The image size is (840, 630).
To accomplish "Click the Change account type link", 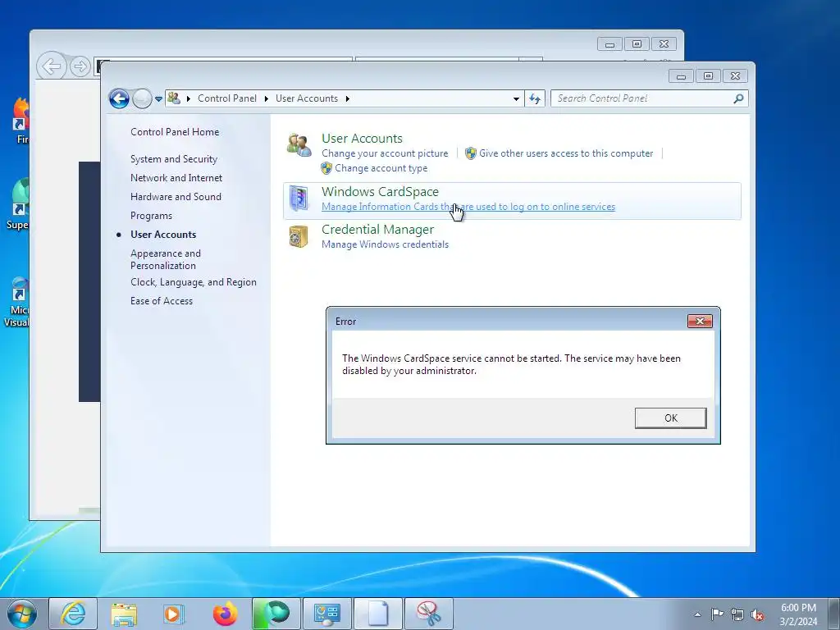I will point(381,168).
